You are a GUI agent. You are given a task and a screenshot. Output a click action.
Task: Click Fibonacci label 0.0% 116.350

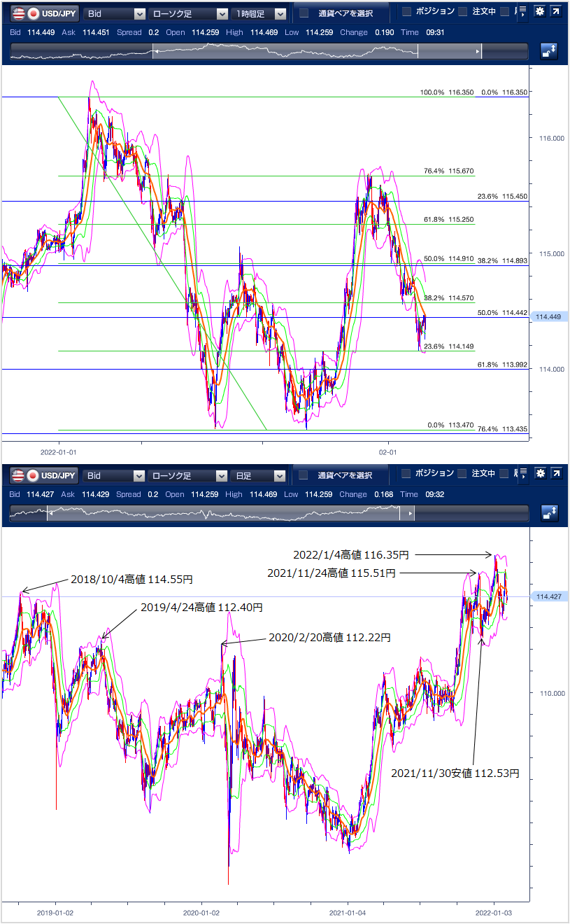click(x=505, y=92)
